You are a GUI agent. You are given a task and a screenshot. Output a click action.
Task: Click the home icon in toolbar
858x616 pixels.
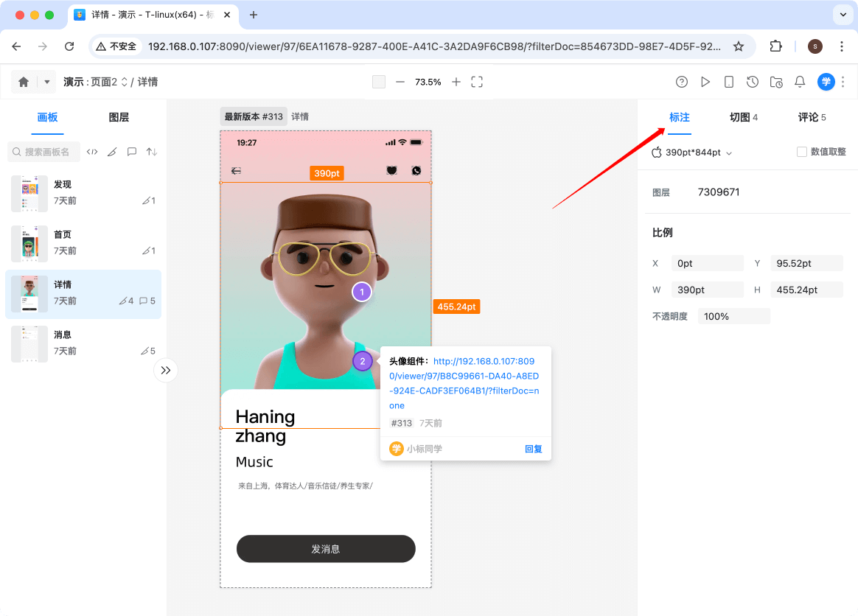[x=24, y=82]
